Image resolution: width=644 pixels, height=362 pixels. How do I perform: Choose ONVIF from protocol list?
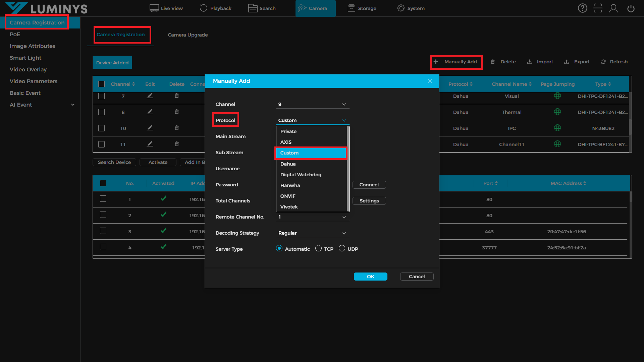(288, 196)
